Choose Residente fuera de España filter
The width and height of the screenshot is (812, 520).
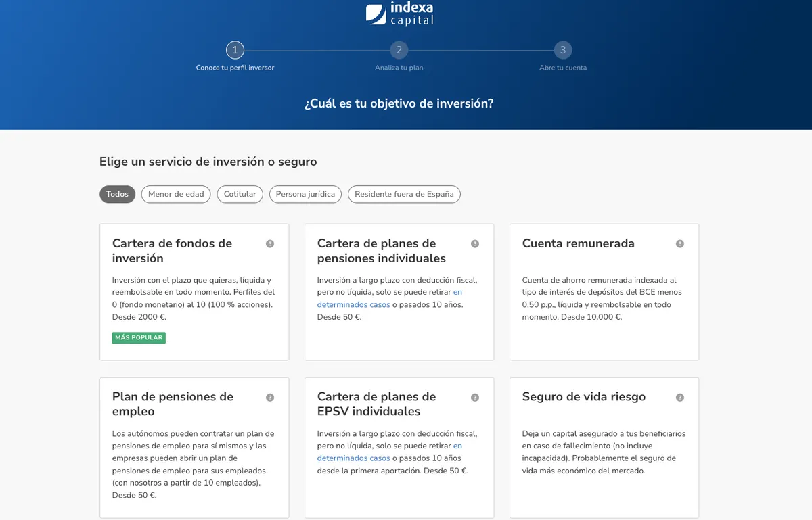pos(404,194)
